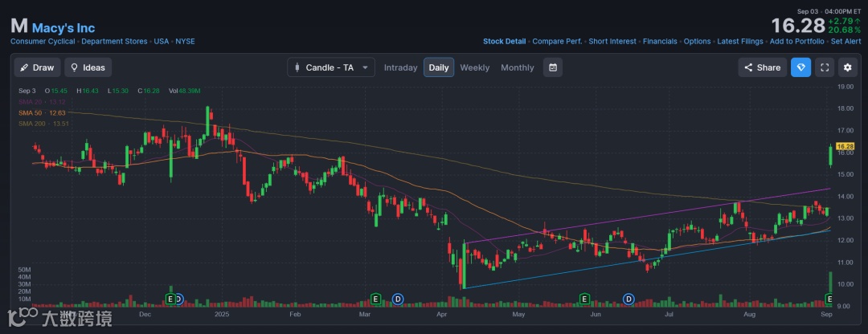The width and height of the screenshot is (868, 334).
Task: Open the Consumer Cyclical sector link
Action: [x=43, y=42]
